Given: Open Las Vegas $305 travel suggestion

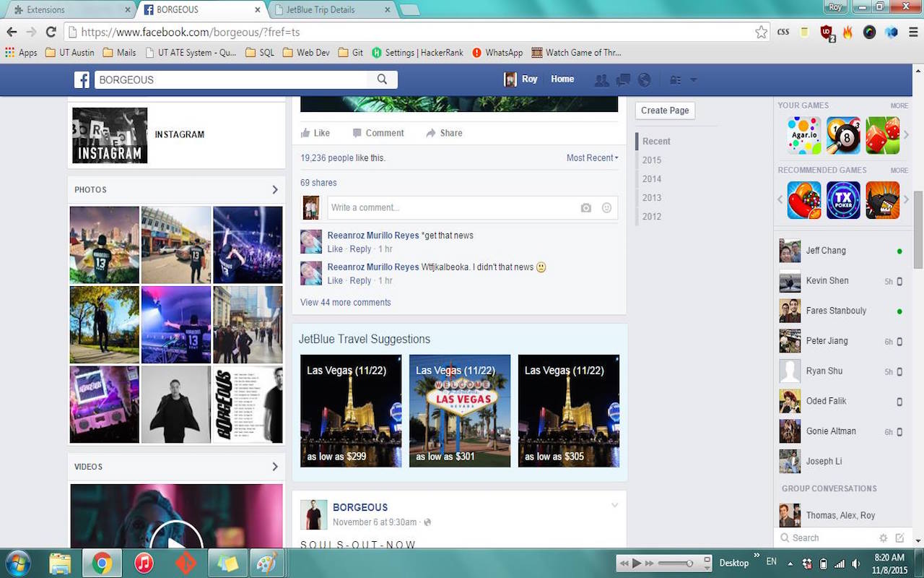Looking at the screenshot, I should (x=569, y=410).
